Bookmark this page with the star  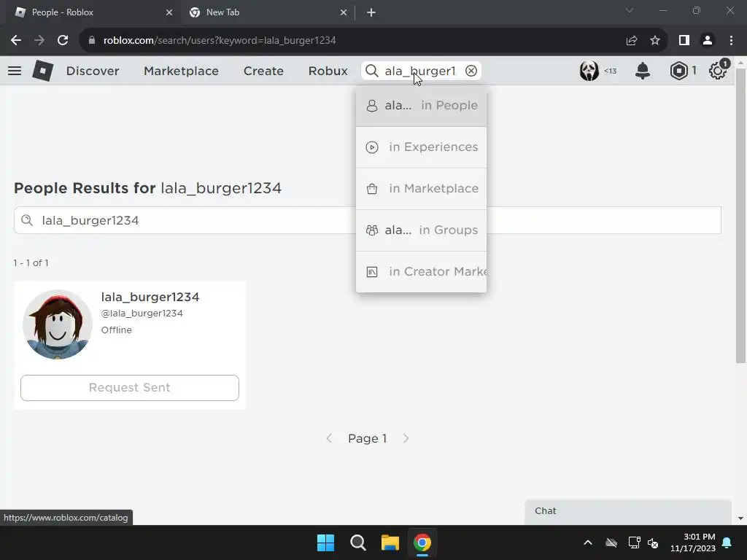point(655,41)
